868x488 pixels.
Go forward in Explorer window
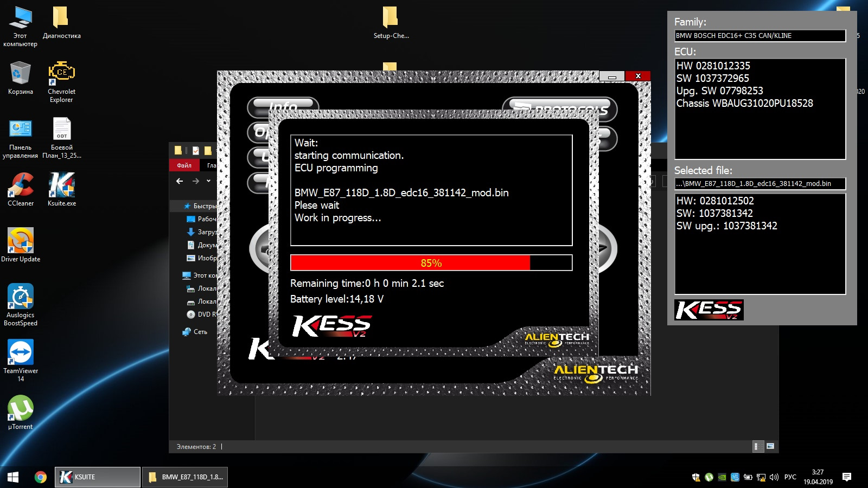196,181
